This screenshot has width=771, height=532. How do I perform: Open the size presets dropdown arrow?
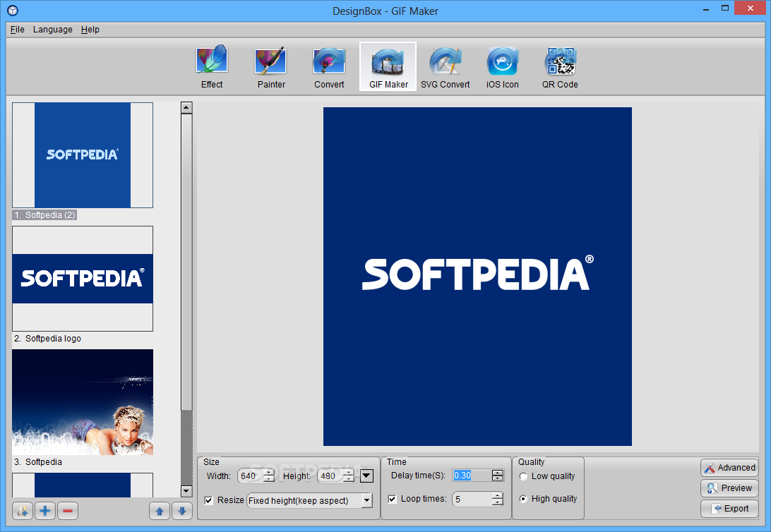coord(367,476)
